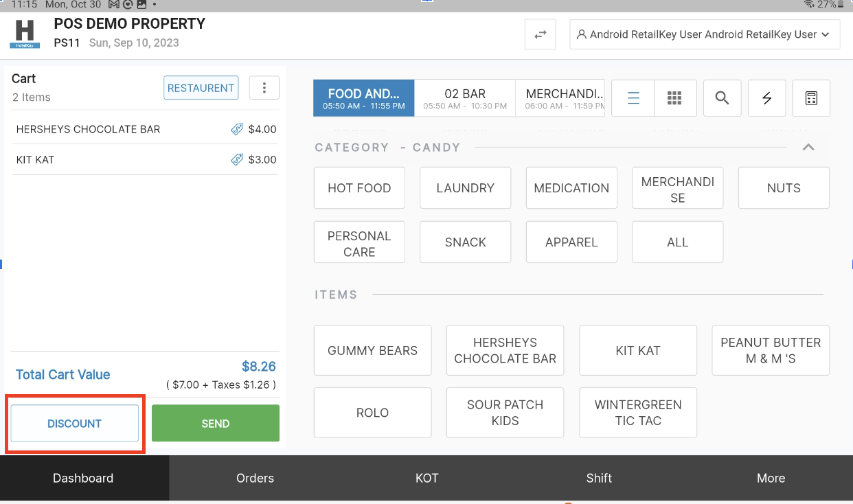Click the lightning bolt quick action icon
The width and height of the screenshot is (853, 504).
click(766, 98)
